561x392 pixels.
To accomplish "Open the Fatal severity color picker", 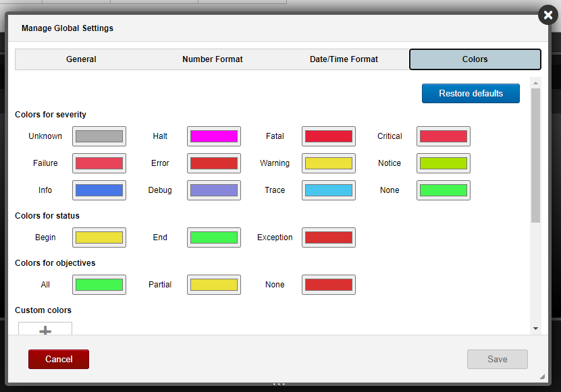I will point(328,136).
